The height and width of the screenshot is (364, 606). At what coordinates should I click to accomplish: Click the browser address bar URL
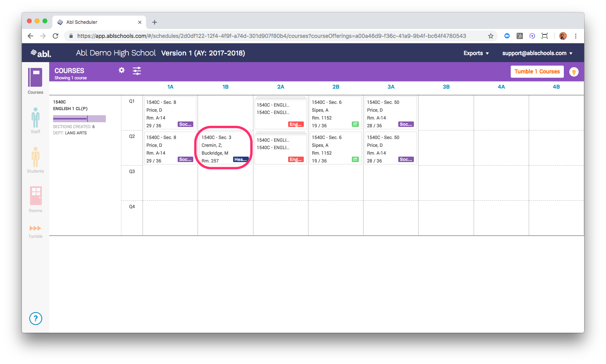click(x=271, y=36)
